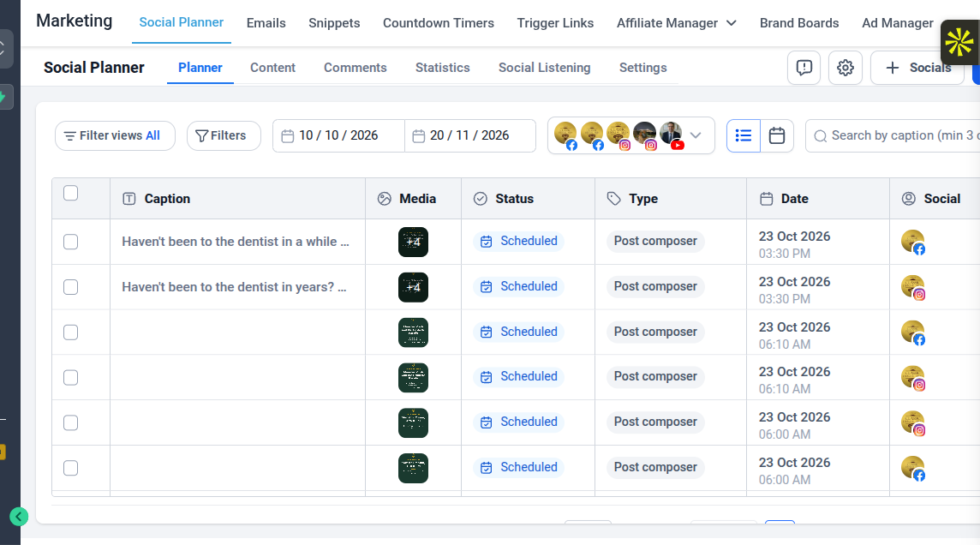980x545 pixels.
Task: Switch to list view icon
Action: coord(743,135)
